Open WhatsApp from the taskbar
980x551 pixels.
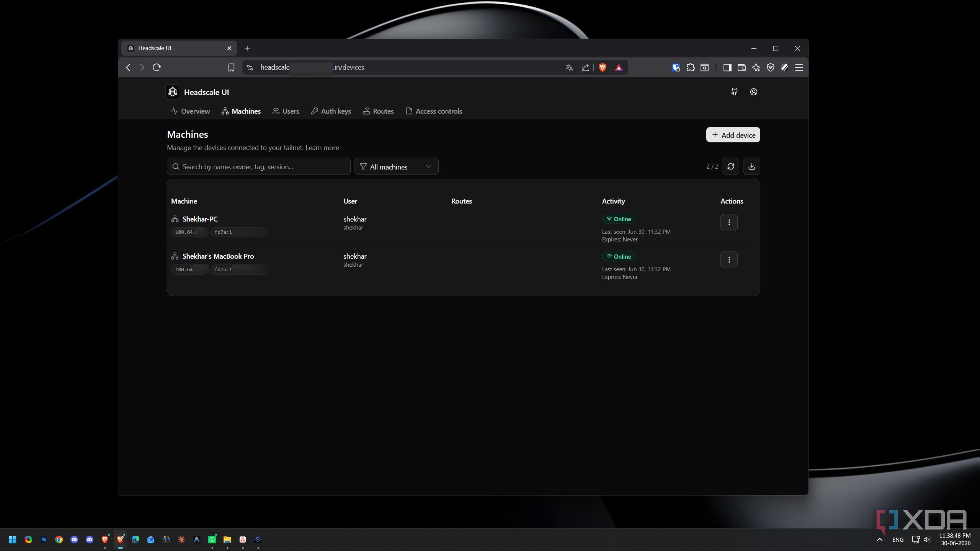(212, 540)
